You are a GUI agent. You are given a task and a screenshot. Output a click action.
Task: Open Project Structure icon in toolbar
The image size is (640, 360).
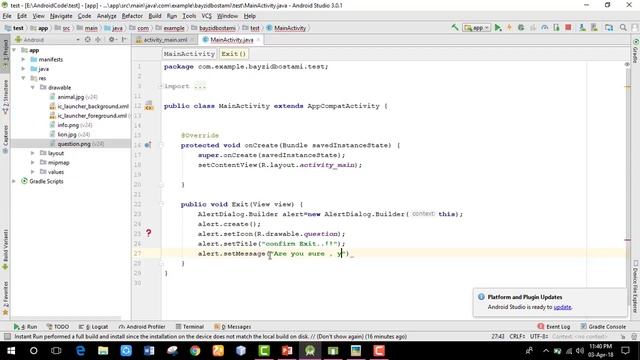[x=609, y=28]
